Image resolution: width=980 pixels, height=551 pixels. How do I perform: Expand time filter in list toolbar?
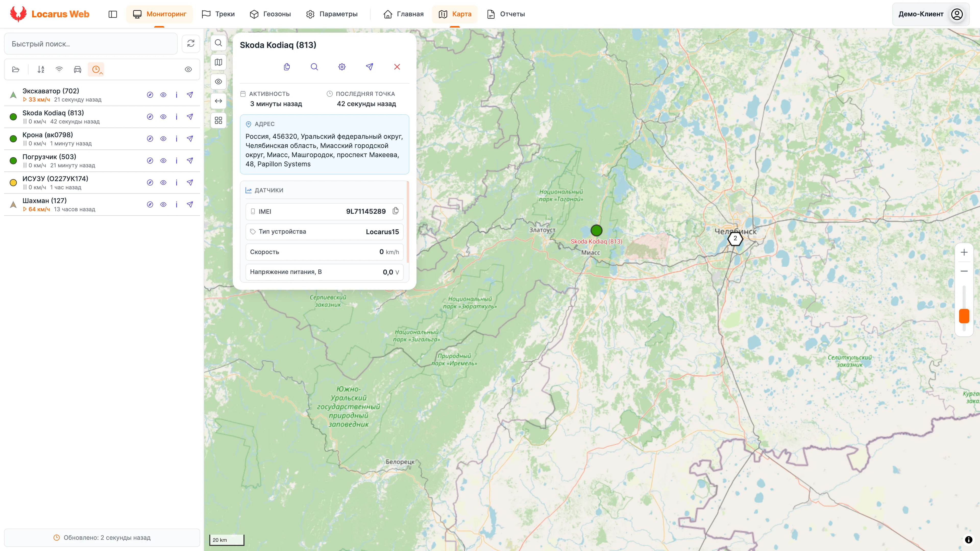click(96, 69)
